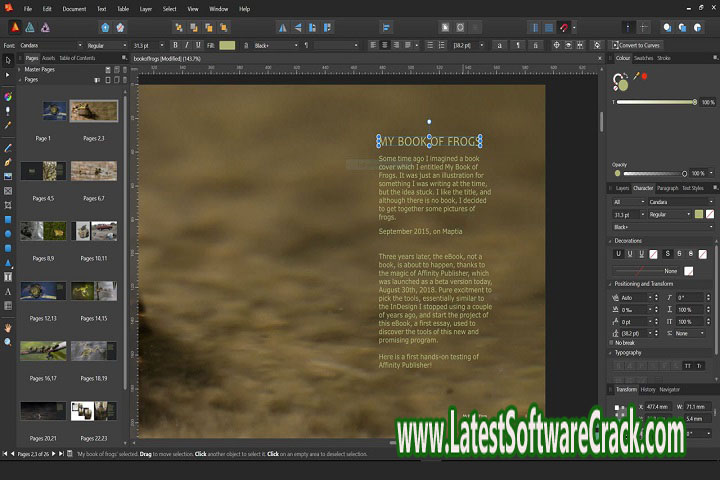Click the X position field 477.4 mm

(658, 407)
